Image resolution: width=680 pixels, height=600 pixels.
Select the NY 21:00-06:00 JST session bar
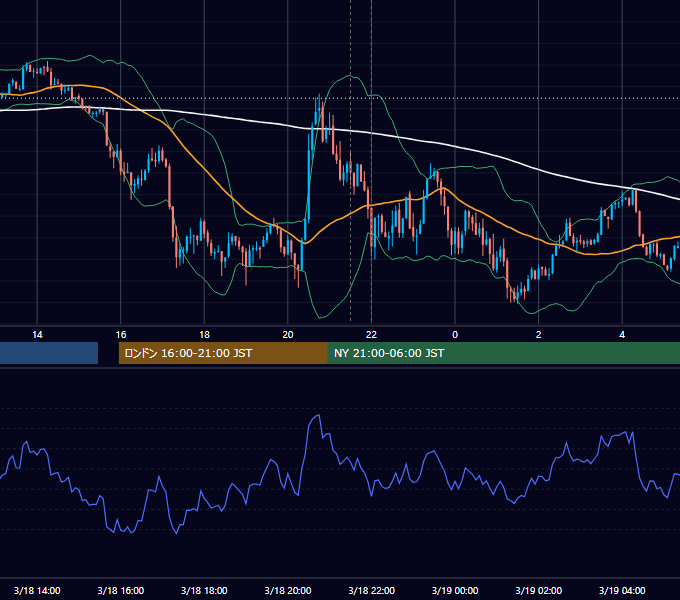click(503, 353)
